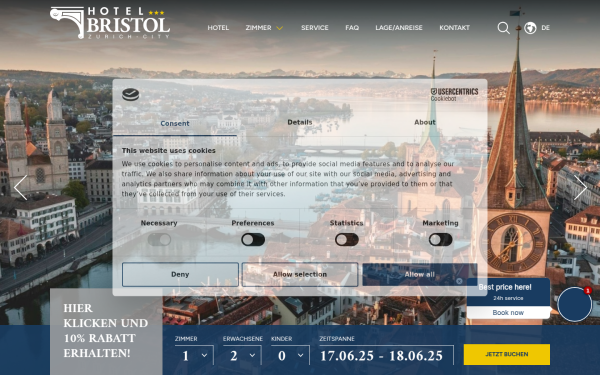Click the Hotel Bristol logo

click(110, 23)
